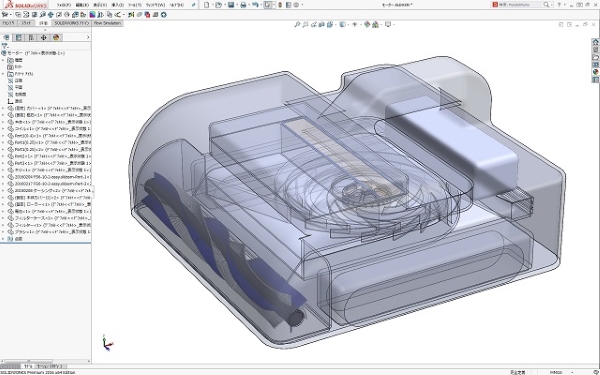Switch to the Sketch command tab
600x375 pixels.
pyautogui.click(x=26, y=23)
